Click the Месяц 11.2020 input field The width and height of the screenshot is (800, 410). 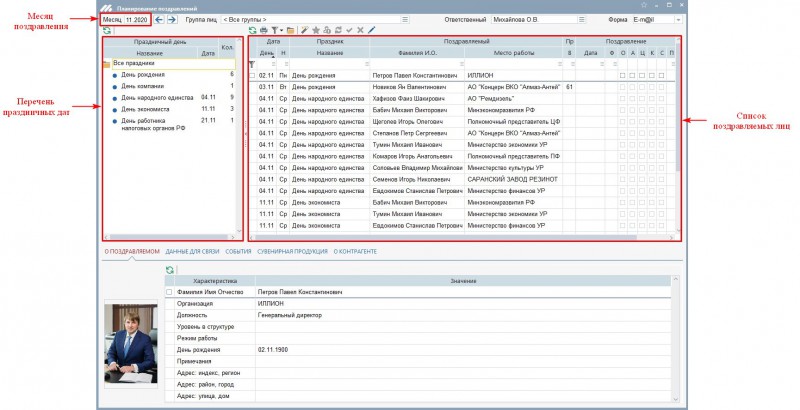[137, 20]
